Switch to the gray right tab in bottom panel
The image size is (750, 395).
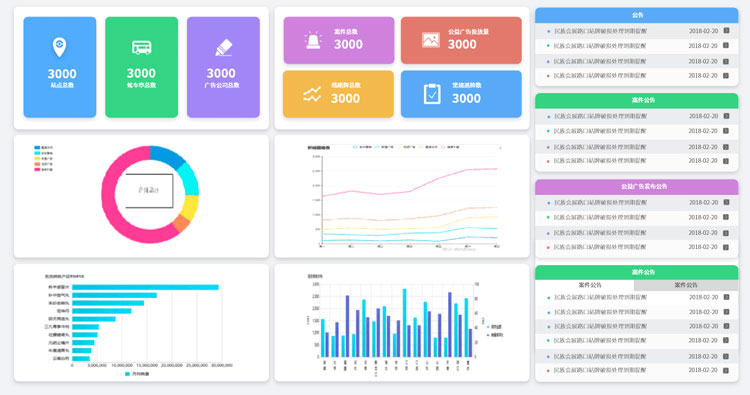point(686,285)
